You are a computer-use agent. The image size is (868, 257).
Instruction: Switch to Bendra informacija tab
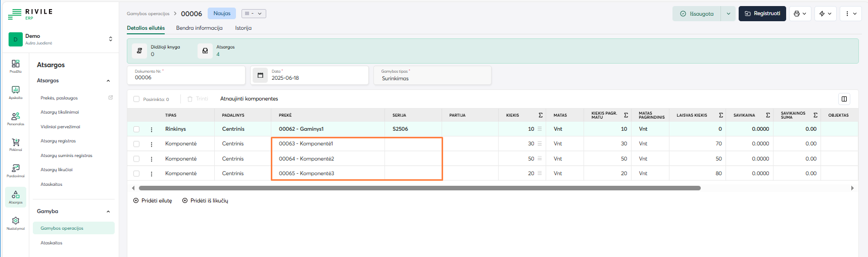[199, 28]
